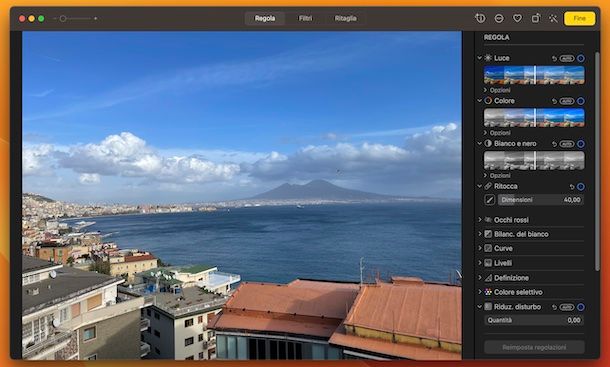Click the zoom slider knob in toolbar
This screenshot has height=367, width=610.
[63, 18]
